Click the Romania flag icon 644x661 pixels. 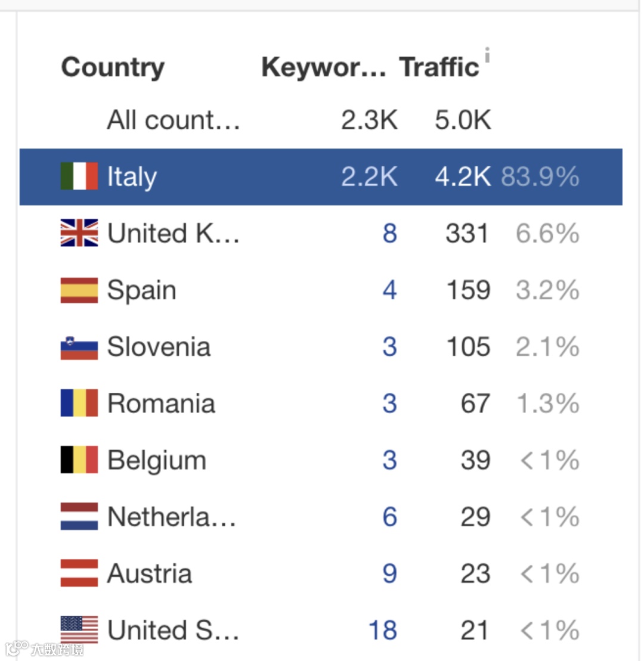click(79, 403)
